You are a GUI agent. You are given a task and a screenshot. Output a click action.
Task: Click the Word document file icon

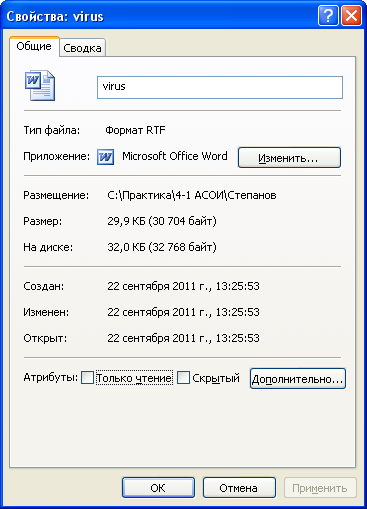(x=40, y=85)
